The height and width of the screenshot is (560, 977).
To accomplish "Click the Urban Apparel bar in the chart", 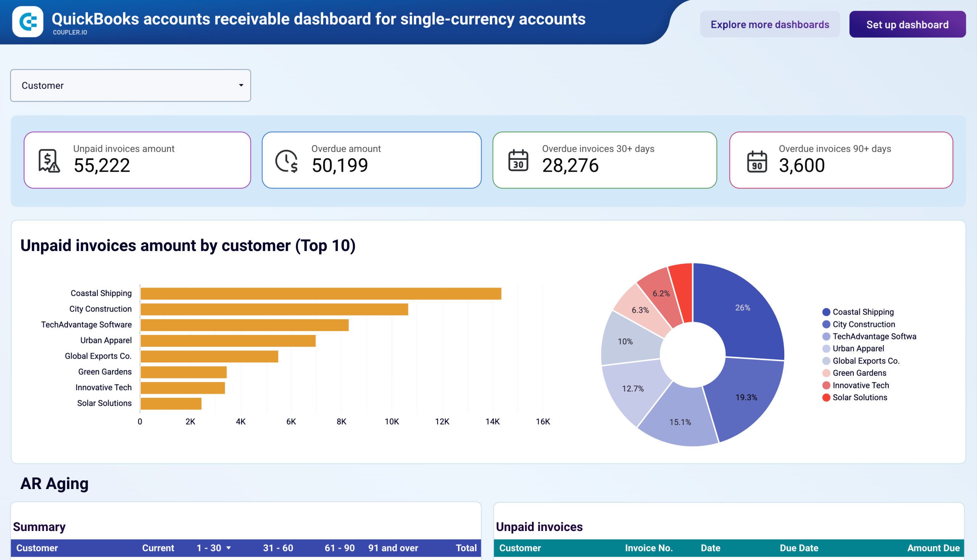I will point(227,340).
